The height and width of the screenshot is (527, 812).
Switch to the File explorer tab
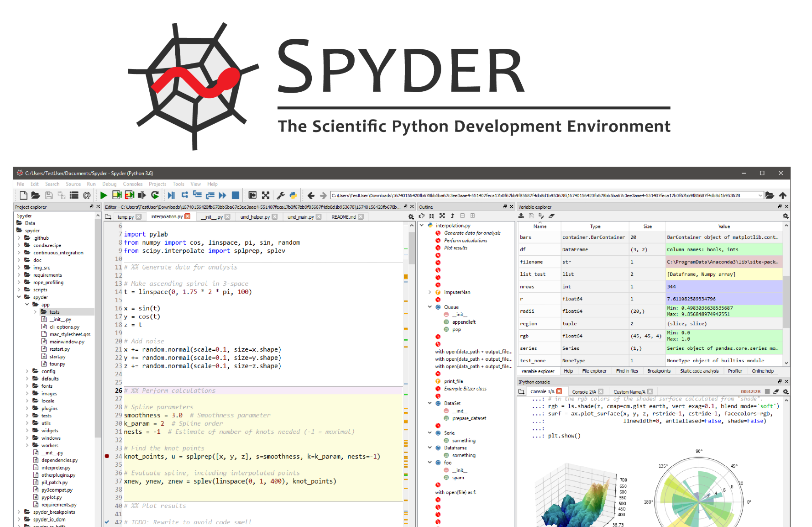pos(594,371)
